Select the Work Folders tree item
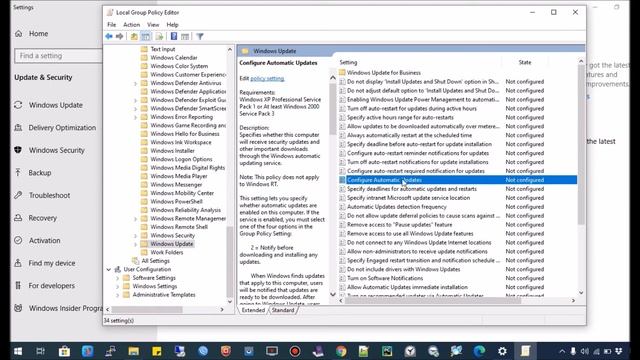Image resolution: width=640 pixels, height=360 pixels. pos(167,252)
